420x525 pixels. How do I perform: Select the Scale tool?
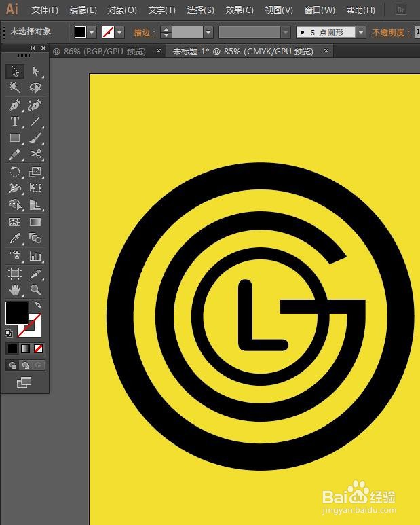pos(35,172)
